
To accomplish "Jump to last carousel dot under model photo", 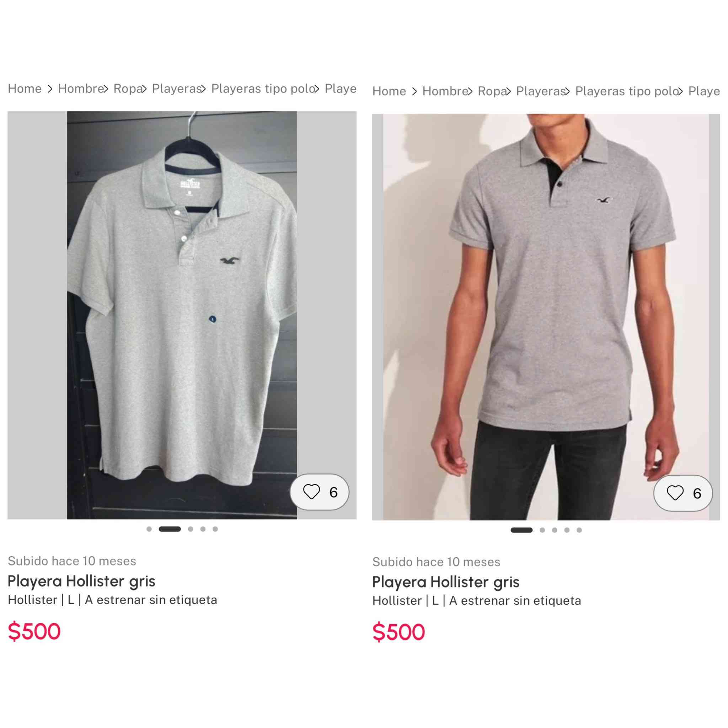I will pyautogui.click(x=579, y=530).
